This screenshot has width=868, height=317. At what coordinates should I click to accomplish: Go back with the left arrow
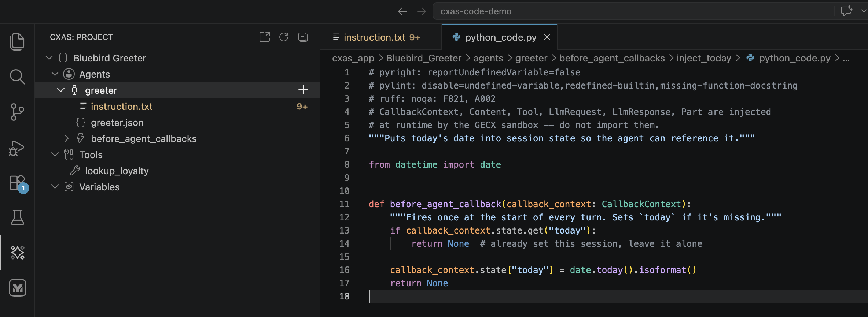coord(402,11)
